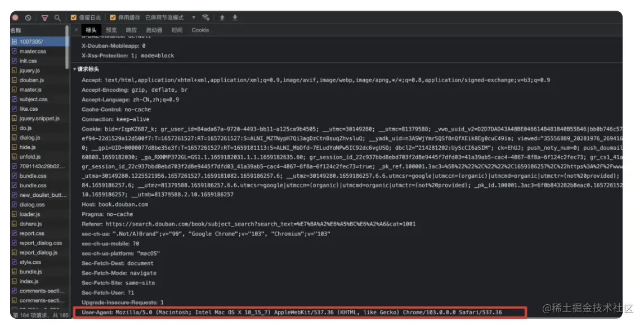Viewport: 644px width, 325px height.
Task: Click the import HAR upload arrow
Action: pyautogui.click(x=222, y=17)
